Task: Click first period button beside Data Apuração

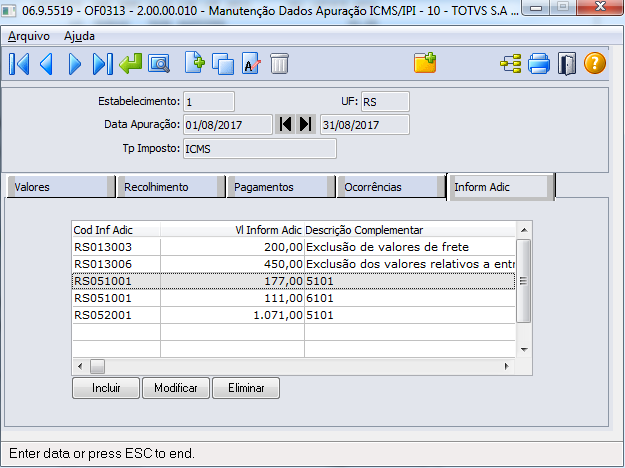Action: point(285,124)
